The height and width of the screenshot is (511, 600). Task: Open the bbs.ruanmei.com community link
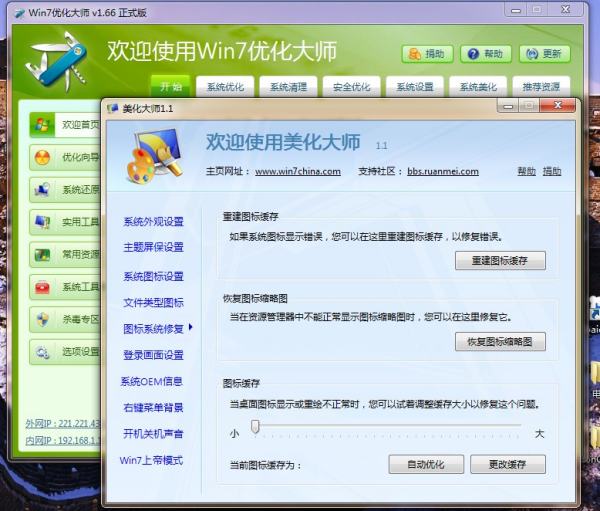pos(443,171)
